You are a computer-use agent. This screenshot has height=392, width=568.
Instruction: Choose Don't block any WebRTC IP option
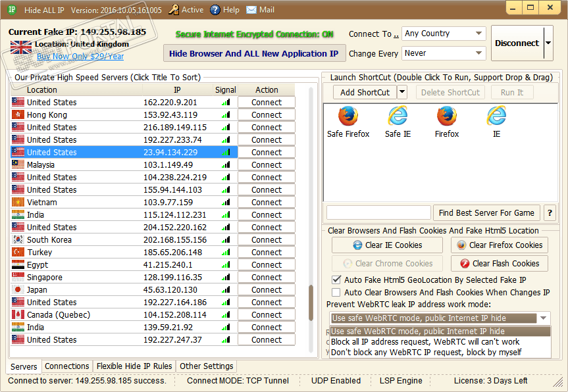pos(440,353)
